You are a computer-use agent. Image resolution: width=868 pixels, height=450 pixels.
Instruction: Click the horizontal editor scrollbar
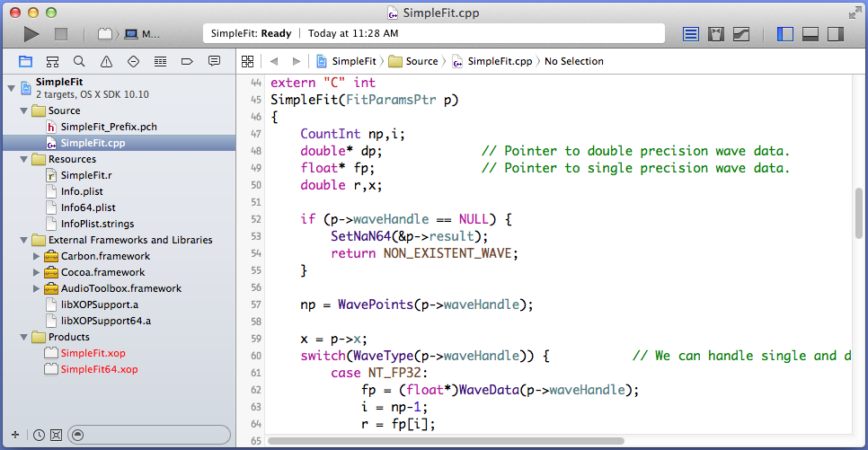pyautogui.click(x=447, y=441)
